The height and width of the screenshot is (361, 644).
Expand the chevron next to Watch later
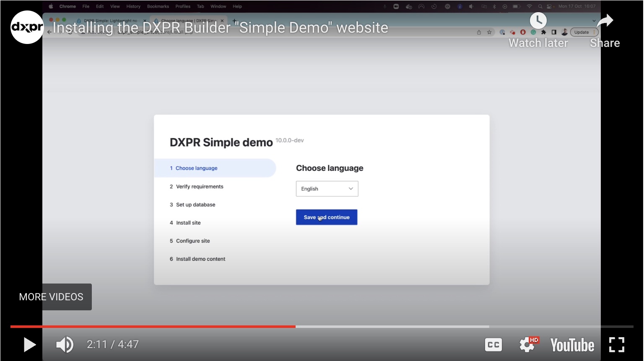coord(593,21)
